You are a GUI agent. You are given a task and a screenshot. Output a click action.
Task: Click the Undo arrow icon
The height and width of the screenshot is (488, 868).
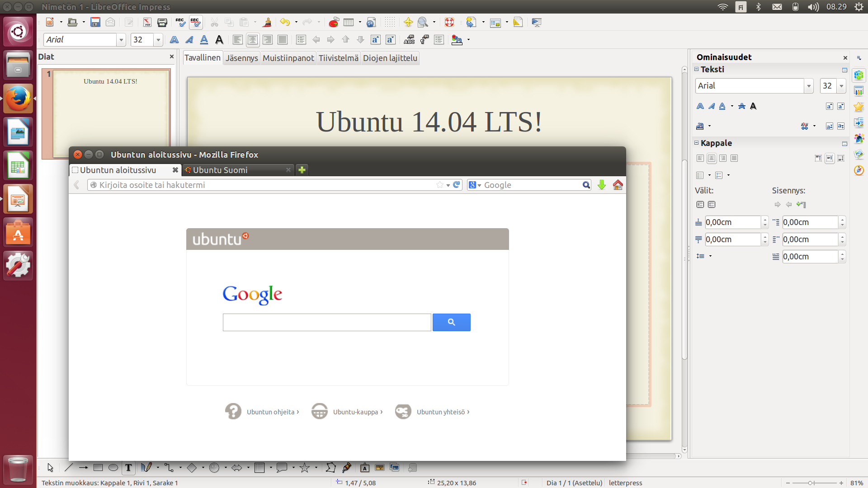tap(284, 22)
